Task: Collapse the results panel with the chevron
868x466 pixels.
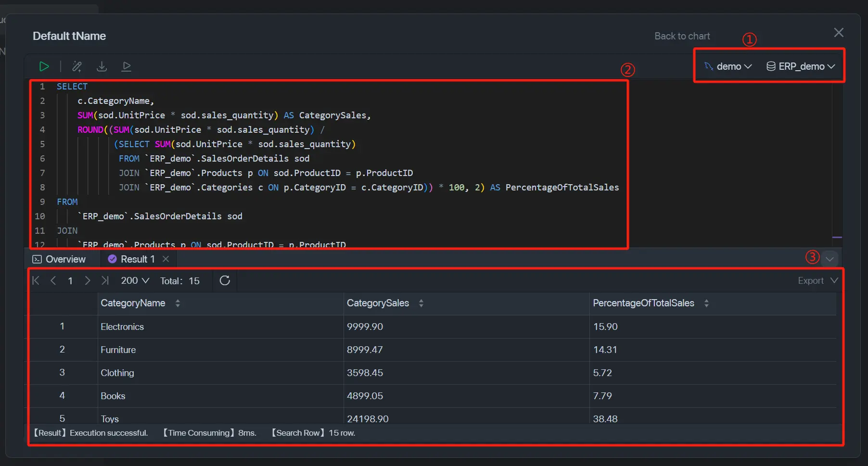Action: click(x=830, y=259)
